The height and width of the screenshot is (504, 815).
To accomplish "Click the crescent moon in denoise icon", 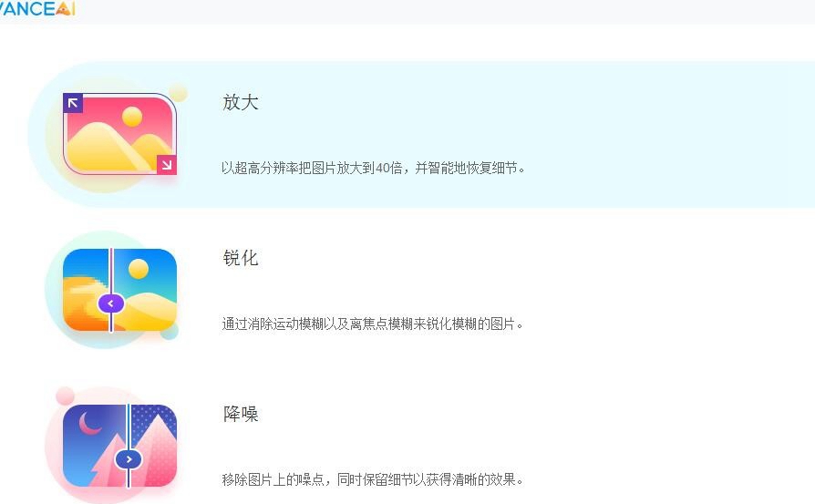I will 89,423.
